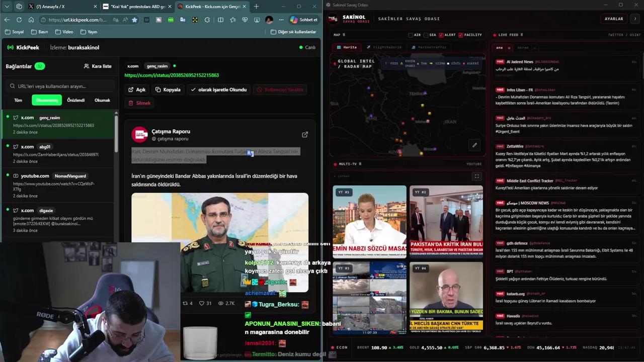Enable the AIR map checkbox
The width and height of the screenshot is (644, 362).
(411, 35)
